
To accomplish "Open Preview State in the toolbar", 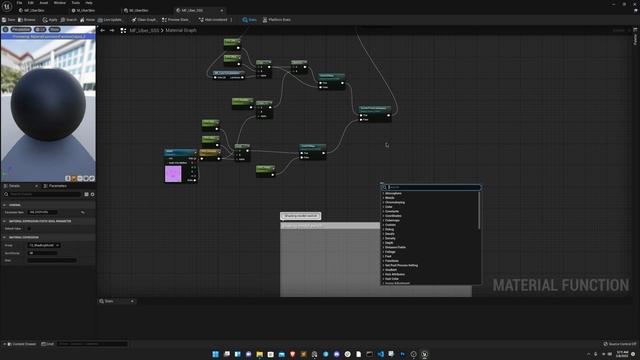I will point(176,20).
